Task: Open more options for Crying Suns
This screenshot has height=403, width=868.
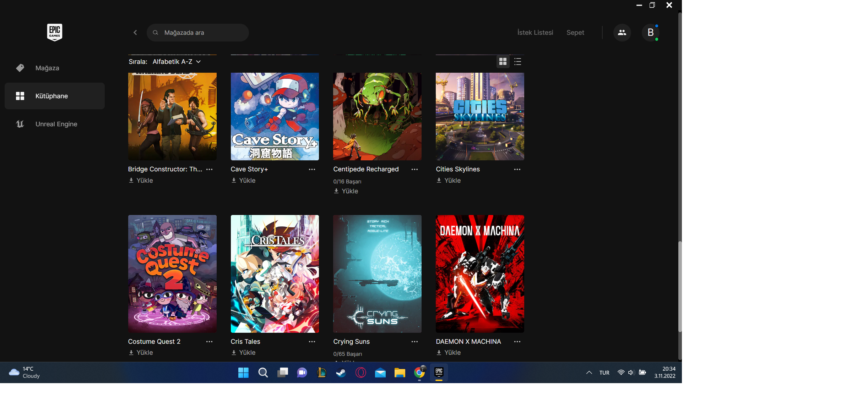Action: [x=415, y=342]
